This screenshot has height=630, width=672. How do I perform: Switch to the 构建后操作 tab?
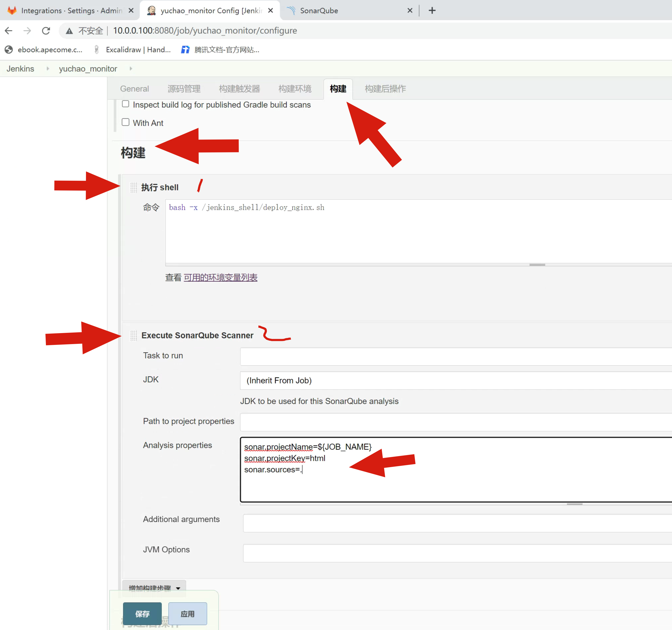(x=385, y=89)
